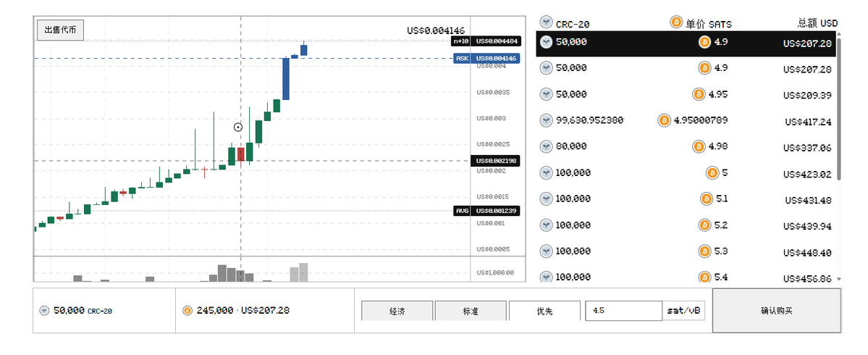
Task: Click the 出售代币 sell token button
Action: (60, 30)
